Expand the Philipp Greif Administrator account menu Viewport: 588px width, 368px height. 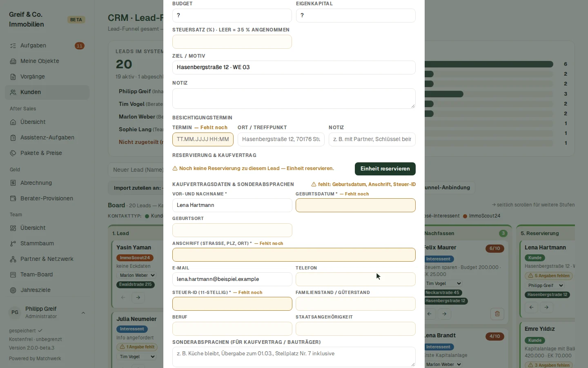47,312
